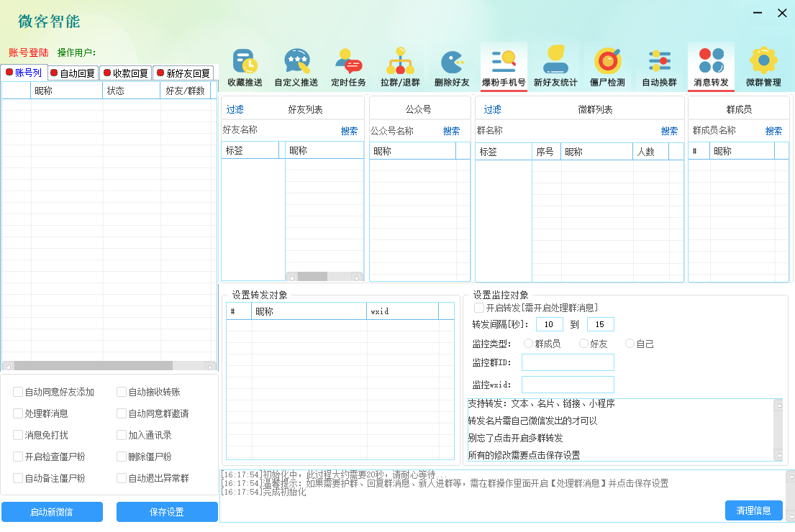Click account list horizontal scrollbar

tap(109, 366)
